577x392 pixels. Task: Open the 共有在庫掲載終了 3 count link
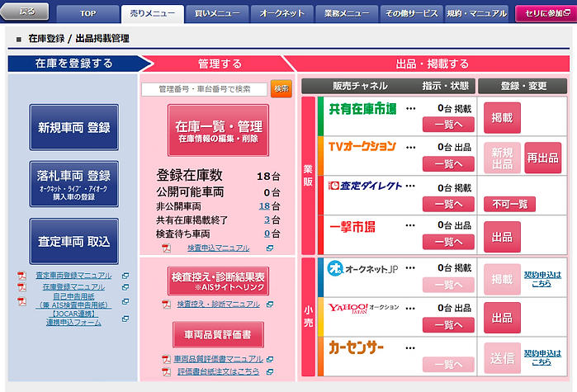click(267, 220)
